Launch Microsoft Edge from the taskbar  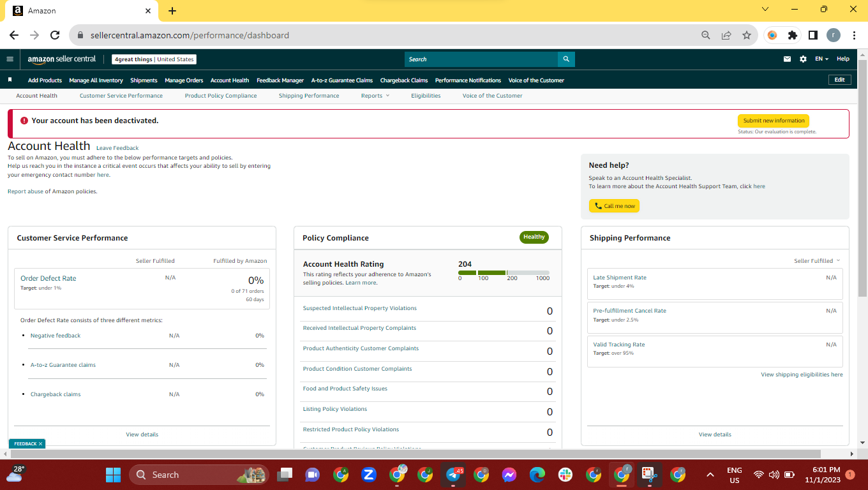click(x=537, y=475)
